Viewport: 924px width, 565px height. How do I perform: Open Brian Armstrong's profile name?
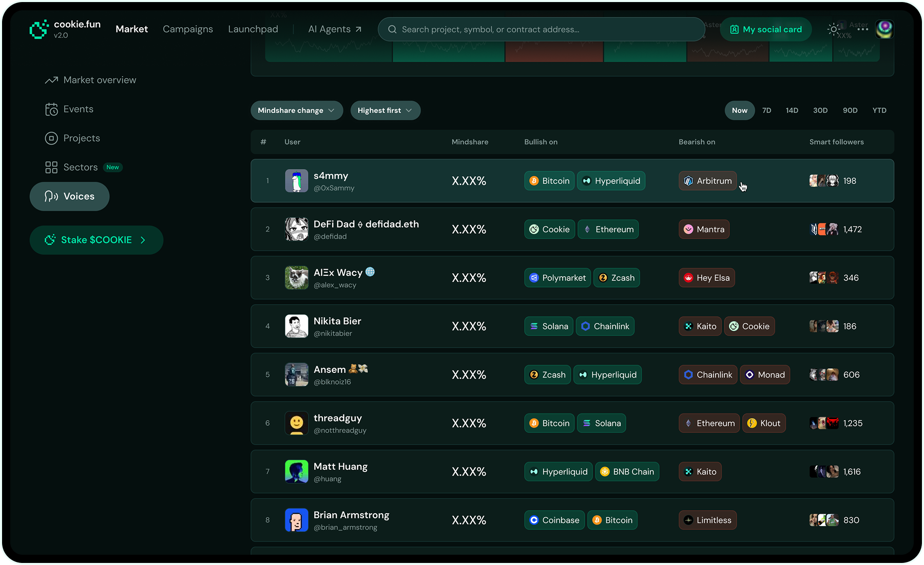352,515
